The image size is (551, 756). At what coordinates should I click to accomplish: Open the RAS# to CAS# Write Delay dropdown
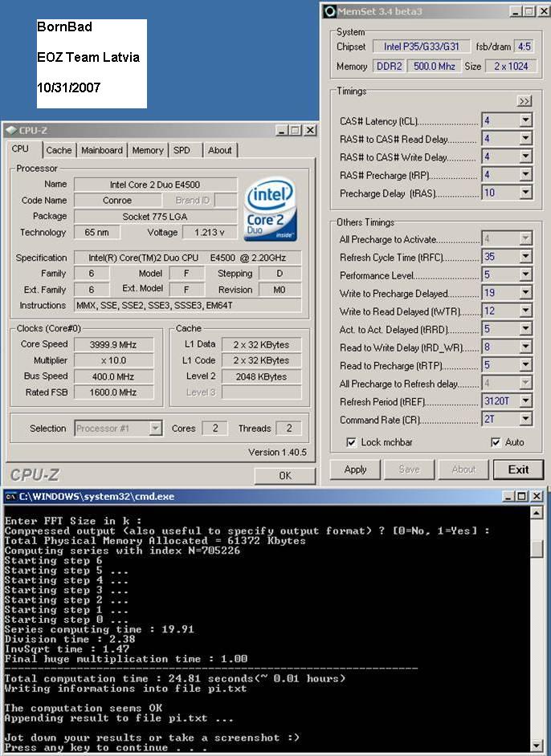click(x=526, y=156)
